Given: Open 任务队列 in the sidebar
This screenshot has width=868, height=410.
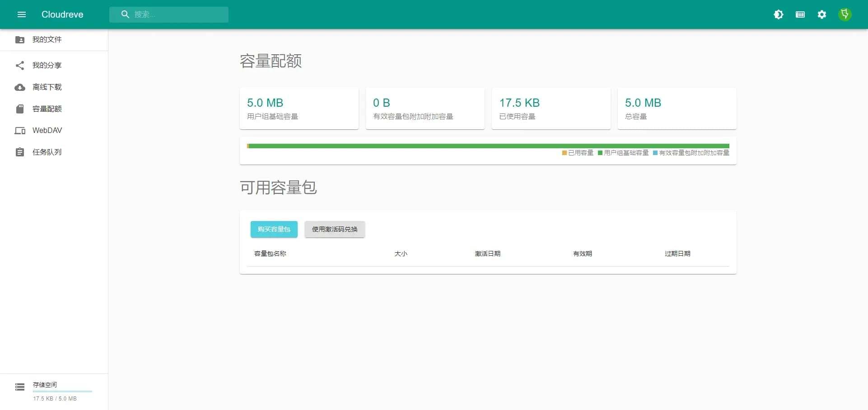Looking at the screenshot, I should 54,152.
